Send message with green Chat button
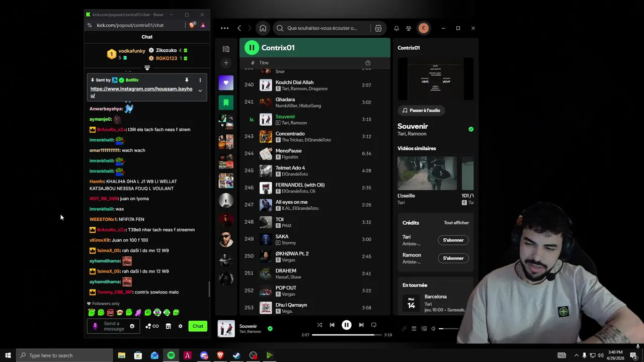 coord(198,326)
